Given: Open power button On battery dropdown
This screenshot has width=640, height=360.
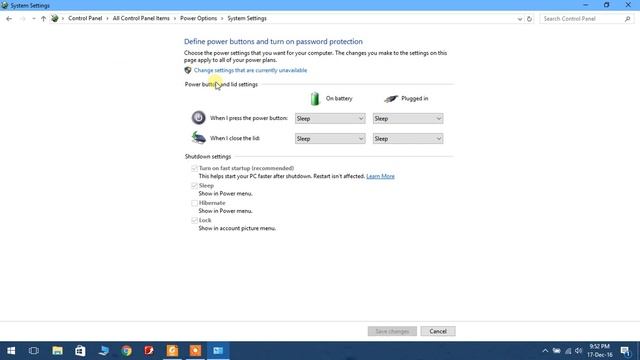Looking at the screenshot, I should coord(330,118).
